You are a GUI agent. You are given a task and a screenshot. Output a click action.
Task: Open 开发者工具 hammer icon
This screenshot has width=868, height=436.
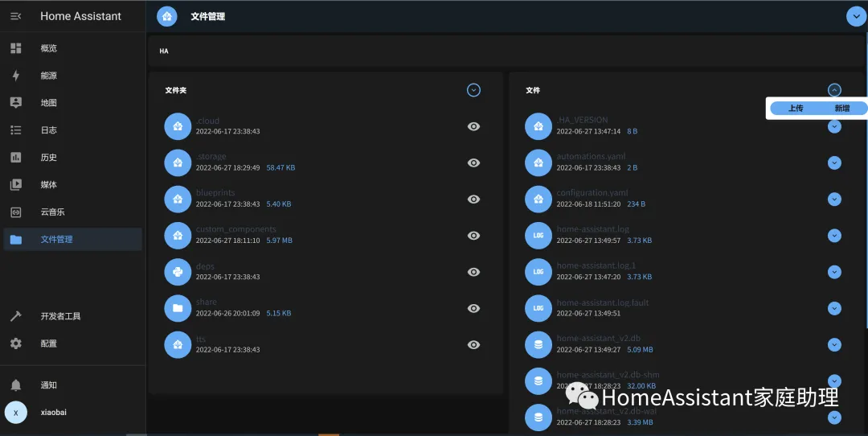[16, 316]
